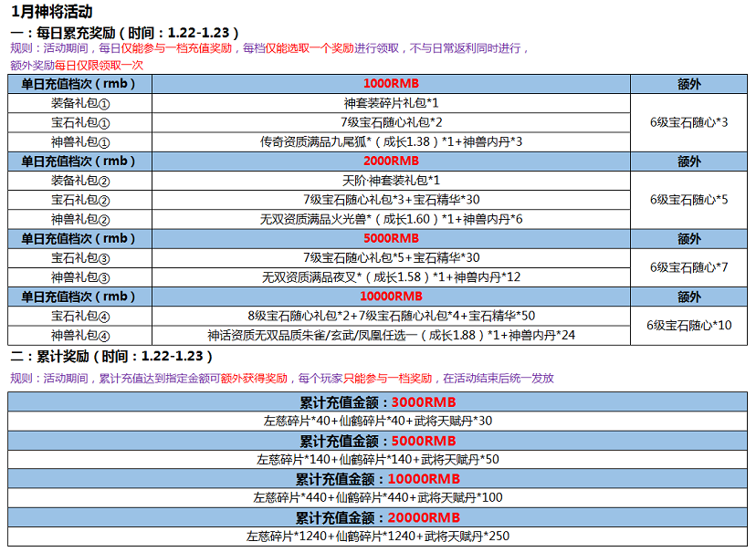Click the row "左慈碎片*440+仙鹤碎片*440+武将天赋丹*100"
Image resolution: width=756 pixels, height=552 pixels.
click(377, 497)
